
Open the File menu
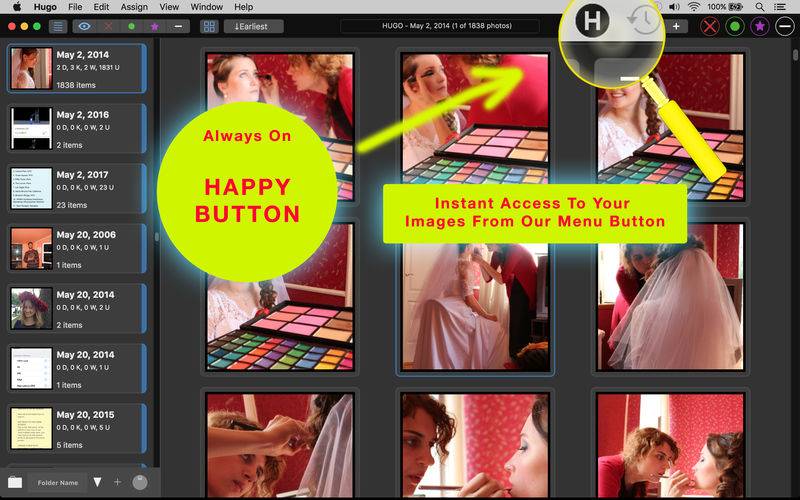(x=75, y=7)
